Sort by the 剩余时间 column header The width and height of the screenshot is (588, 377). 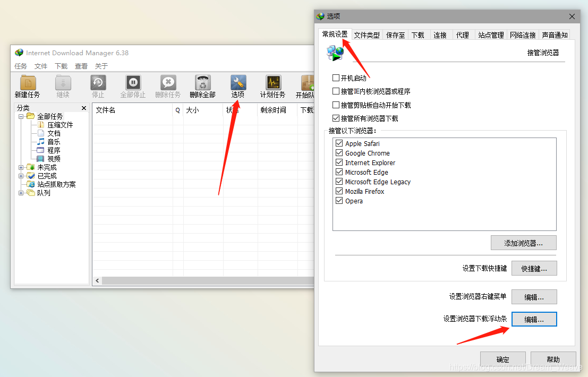pyautogui.click(x=277, y=110)
